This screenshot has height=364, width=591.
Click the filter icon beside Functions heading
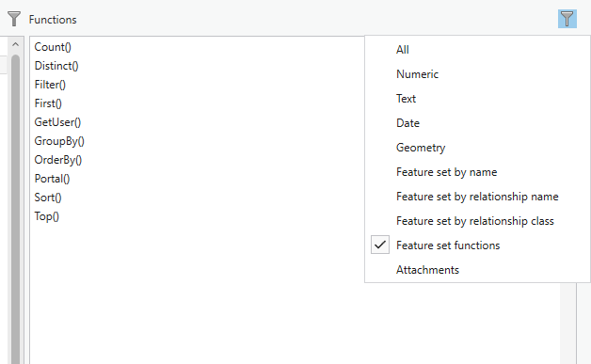(x=14, y=19)
